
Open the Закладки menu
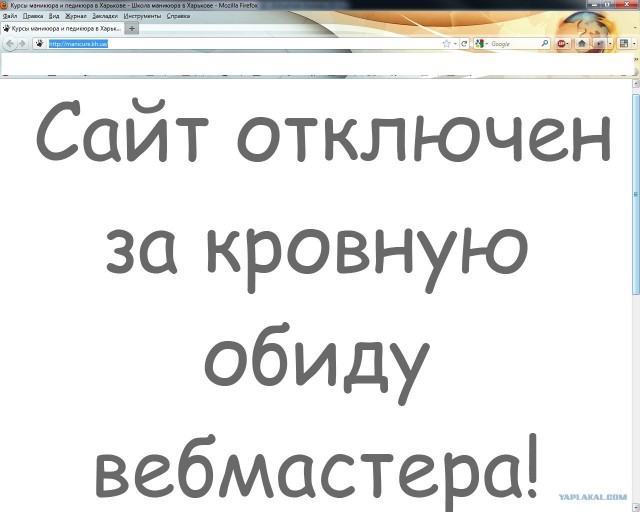105,16
